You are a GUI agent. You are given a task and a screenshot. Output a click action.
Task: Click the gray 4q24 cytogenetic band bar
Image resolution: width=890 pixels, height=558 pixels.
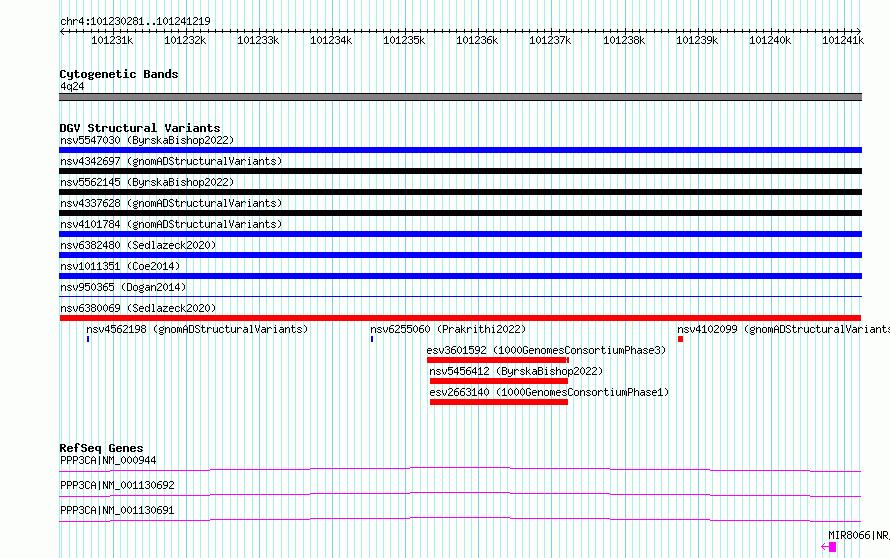click(460, 97)
